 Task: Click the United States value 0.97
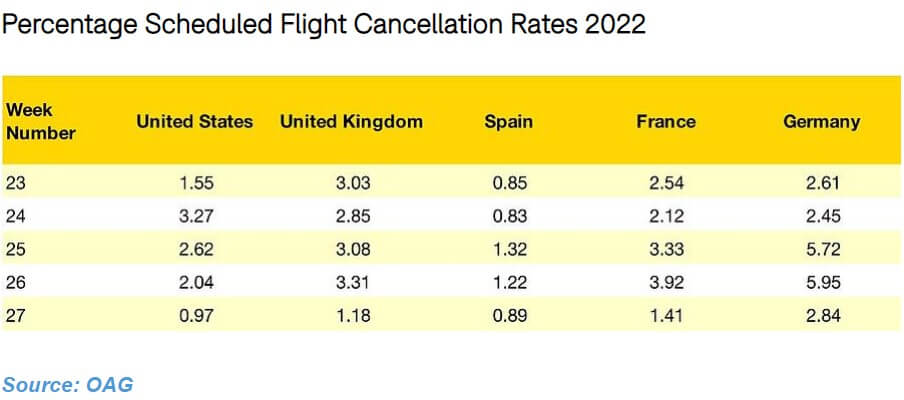[194, 317]
